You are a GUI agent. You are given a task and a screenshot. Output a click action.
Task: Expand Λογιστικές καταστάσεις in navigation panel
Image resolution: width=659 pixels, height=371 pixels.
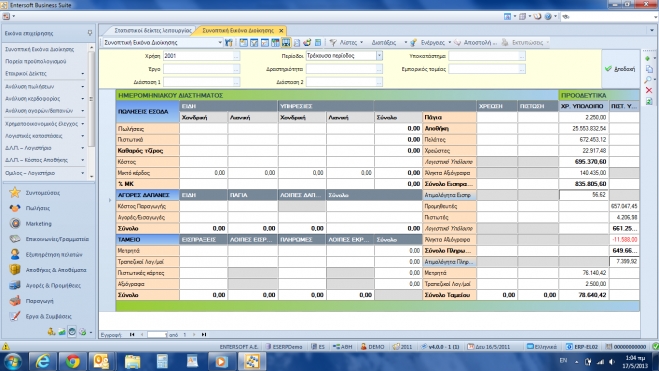pos(82,136)
